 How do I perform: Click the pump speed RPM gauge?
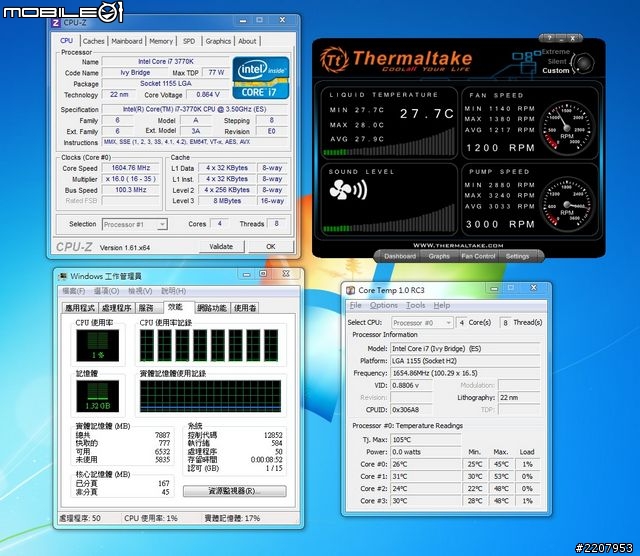pos(567,205)
